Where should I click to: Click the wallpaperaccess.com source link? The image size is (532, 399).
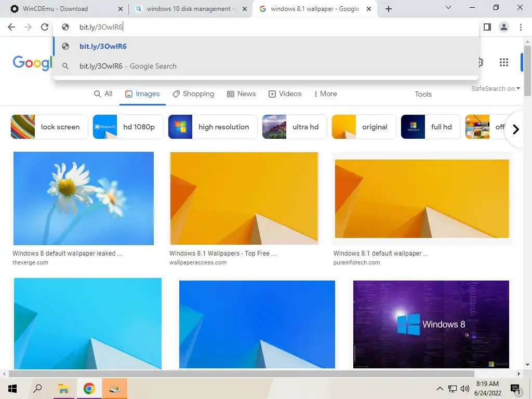(198, 262)
